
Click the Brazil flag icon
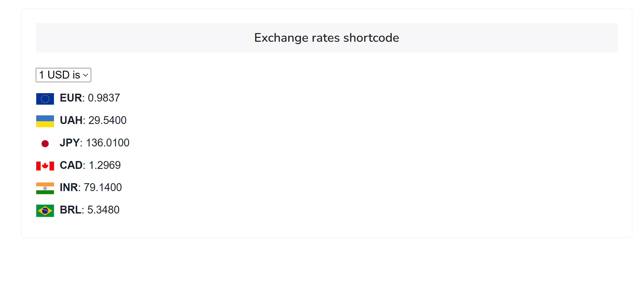[x=45, y=211]
